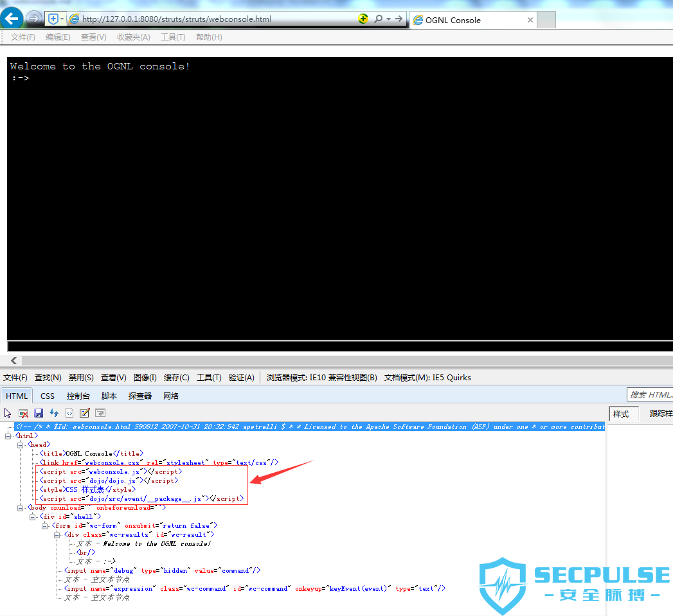This screenshot has height=616, width=673.
Task: Select the input name="debug" row
Action: click(162, 571)
